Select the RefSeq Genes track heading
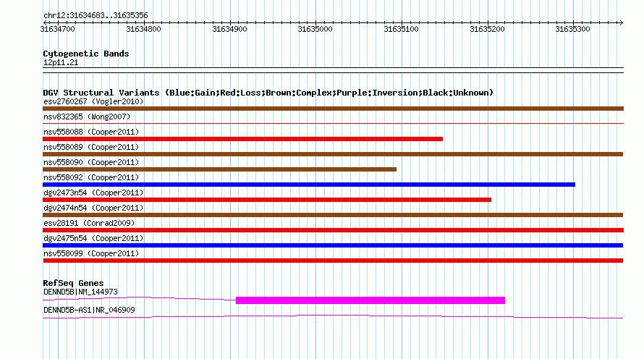 73,283
